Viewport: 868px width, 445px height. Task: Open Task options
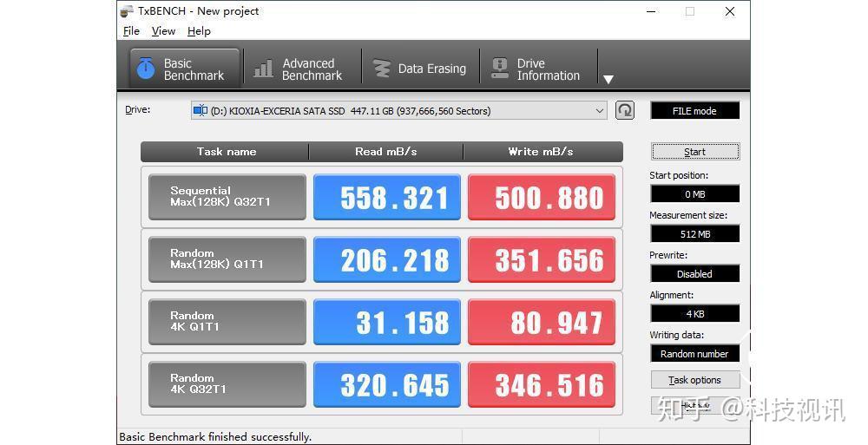695,380
